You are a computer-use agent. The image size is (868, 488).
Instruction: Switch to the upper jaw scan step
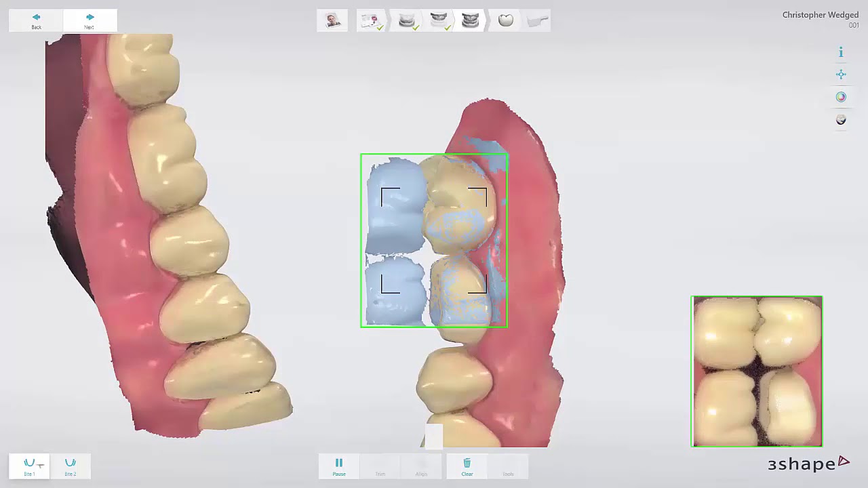(439, 21)
